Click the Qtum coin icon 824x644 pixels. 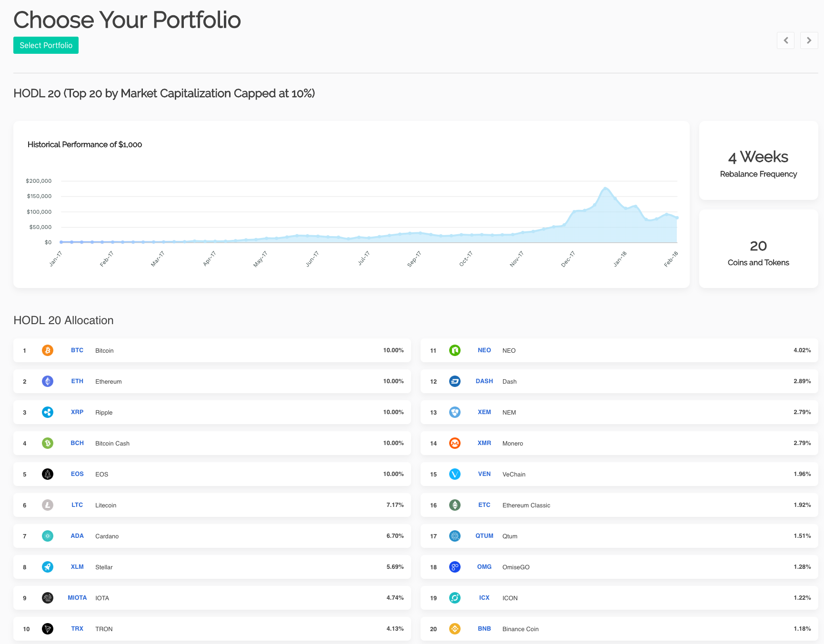(x=455, y=536)
